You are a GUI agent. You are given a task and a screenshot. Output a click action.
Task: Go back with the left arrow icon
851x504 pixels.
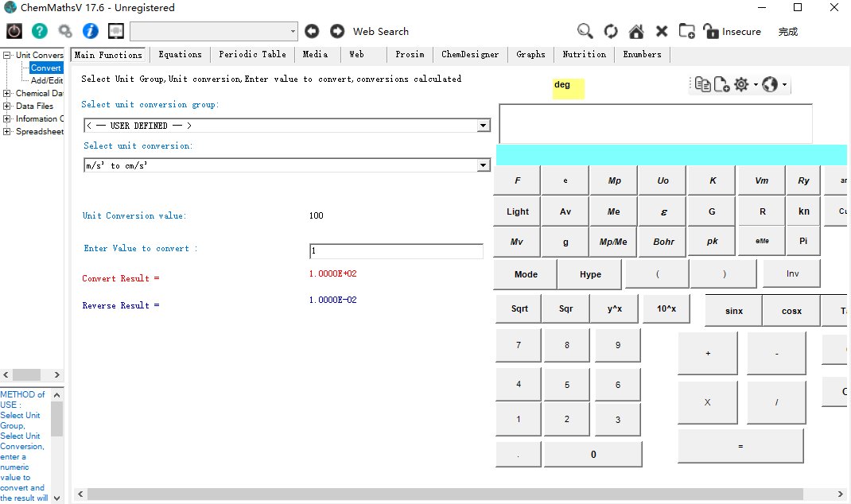tap(312, 31)
